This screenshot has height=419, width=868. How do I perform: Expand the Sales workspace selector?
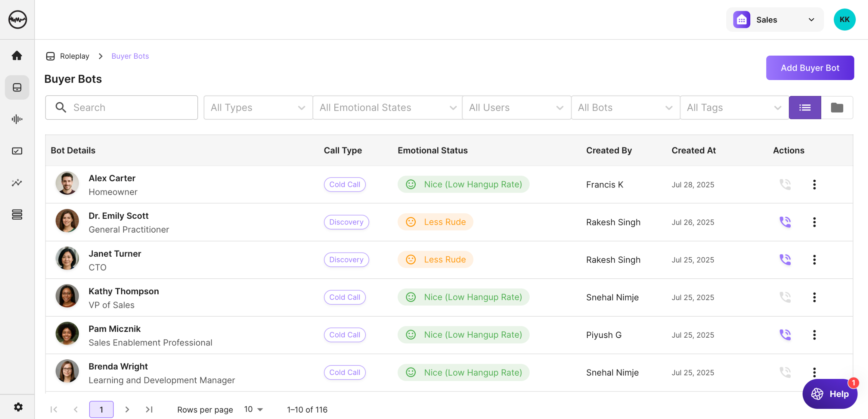[x=775, y=20]
